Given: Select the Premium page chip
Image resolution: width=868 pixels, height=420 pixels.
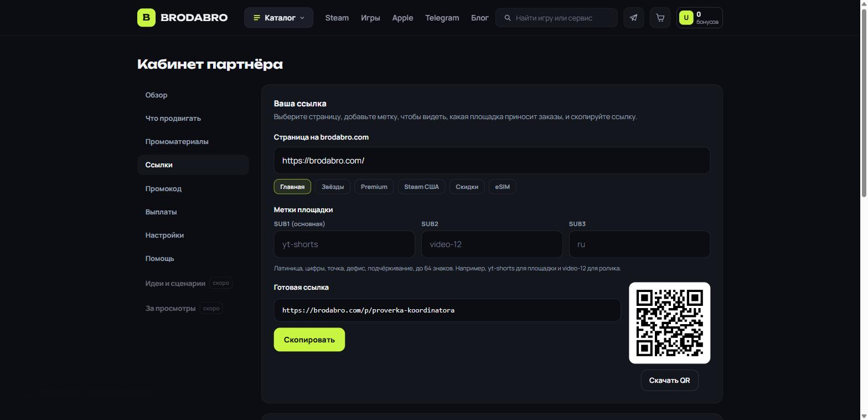Looking at the screenshot, I should point(374,187).
